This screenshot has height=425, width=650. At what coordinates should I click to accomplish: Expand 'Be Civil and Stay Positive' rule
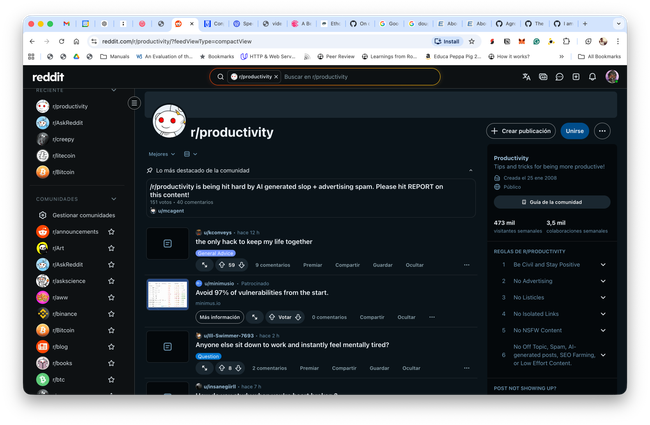click(603, 265)
